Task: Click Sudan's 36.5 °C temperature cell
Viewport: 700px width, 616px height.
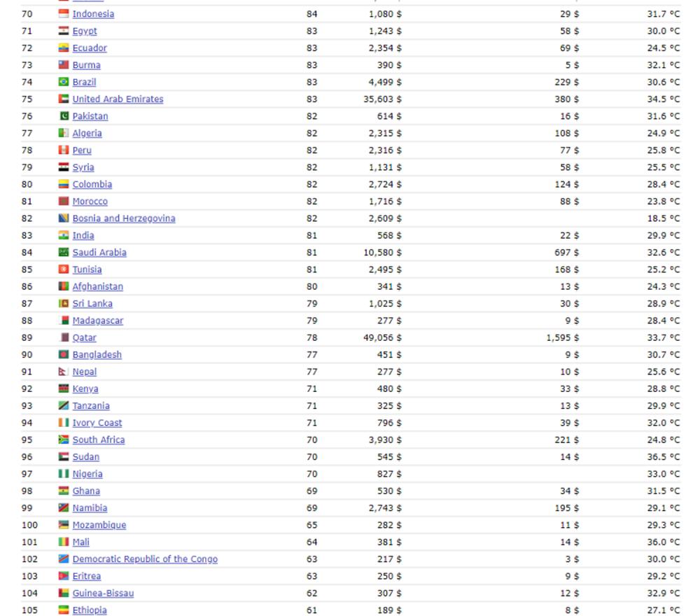Action: (662, 457)
